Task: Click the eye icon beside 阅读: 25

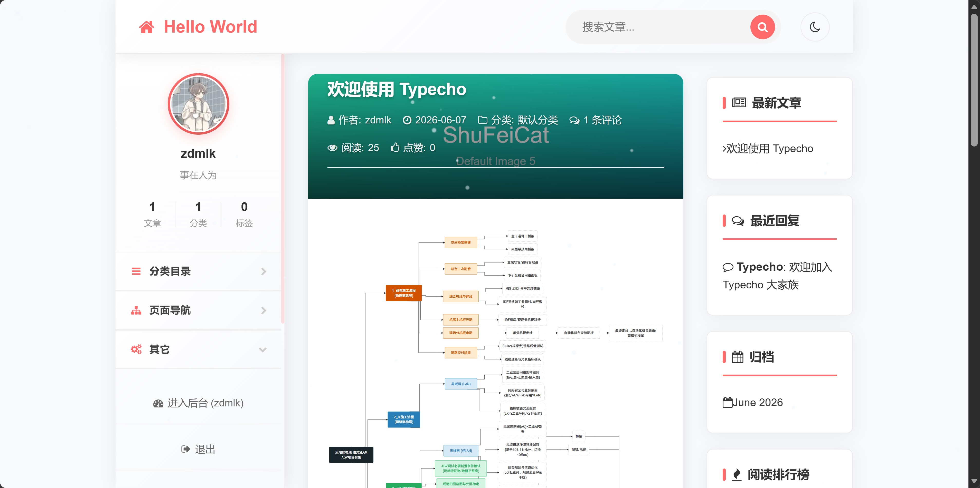Action: click(333, 148)
